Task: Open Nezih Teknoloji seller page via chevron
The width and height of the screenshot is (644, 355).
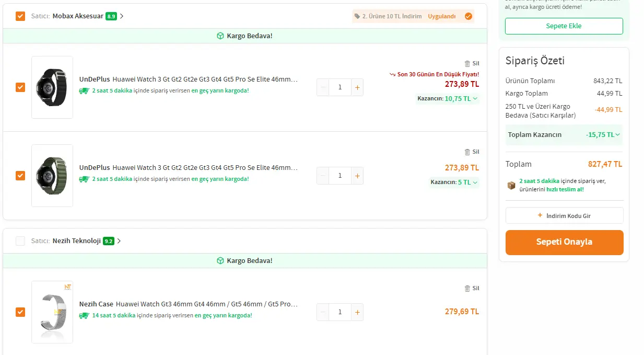Action: click(119, 241)
